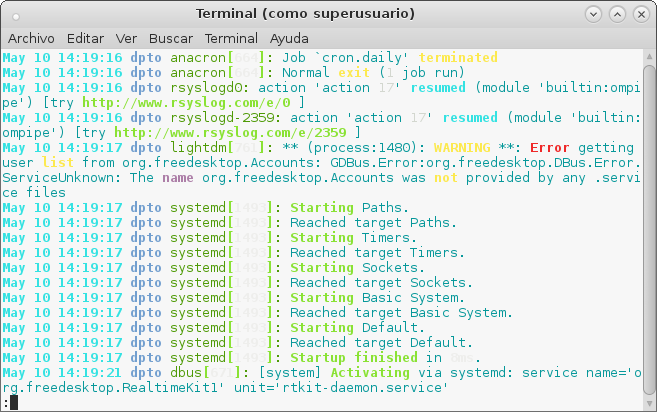
Task: Close the Terminal window
Action: click(x=641, y=15)
